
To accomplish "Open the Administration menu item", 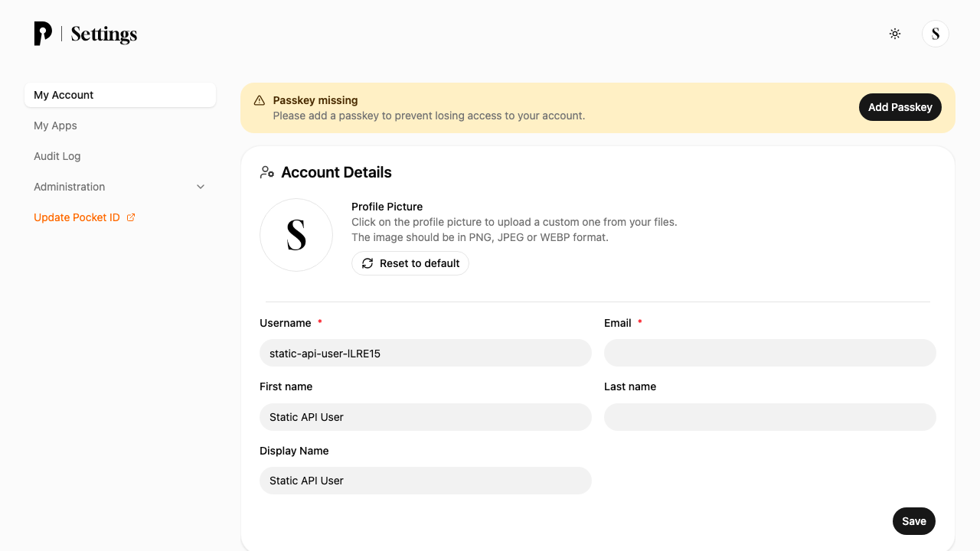I will pos(120,187).
